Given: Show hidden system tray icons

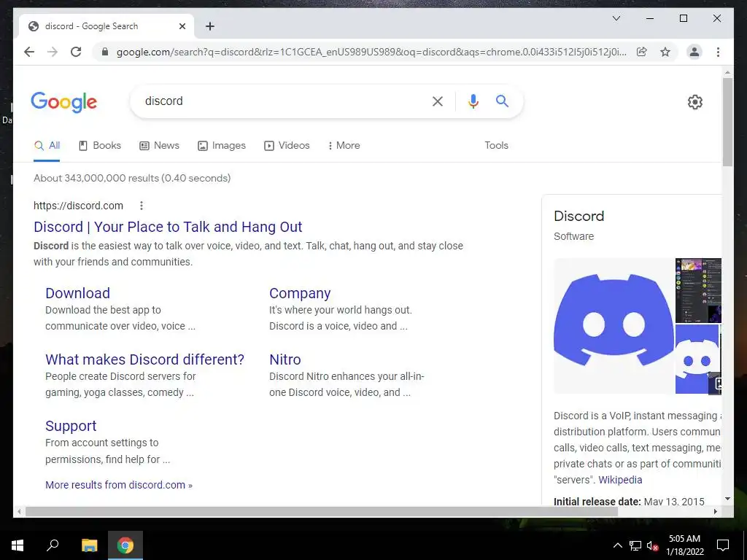Looking at the screenshot, I should (617, 545).
